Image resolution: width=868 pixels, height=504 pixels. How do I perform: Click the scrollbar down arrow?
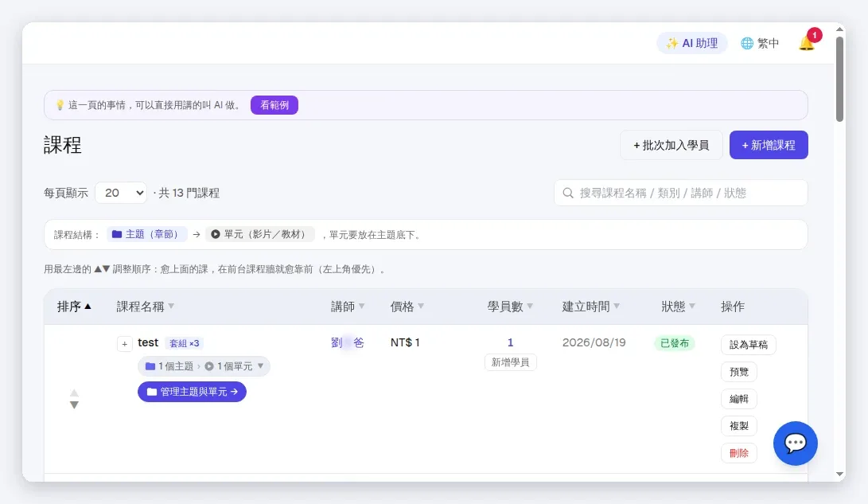click(x=840, y=474)
